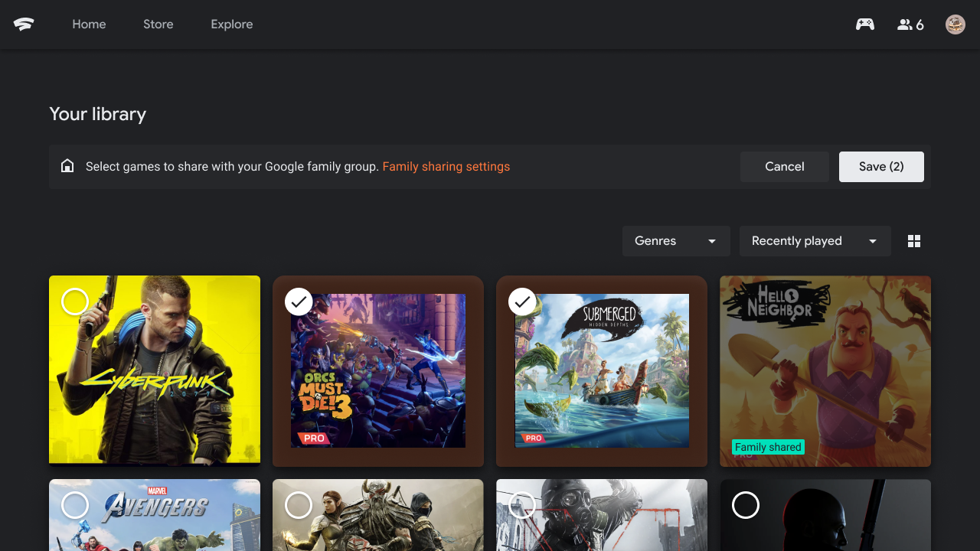Screen dimensions: 980x551
Task: Deselect Orcs Must Die! 3
Action: point(299,302)
